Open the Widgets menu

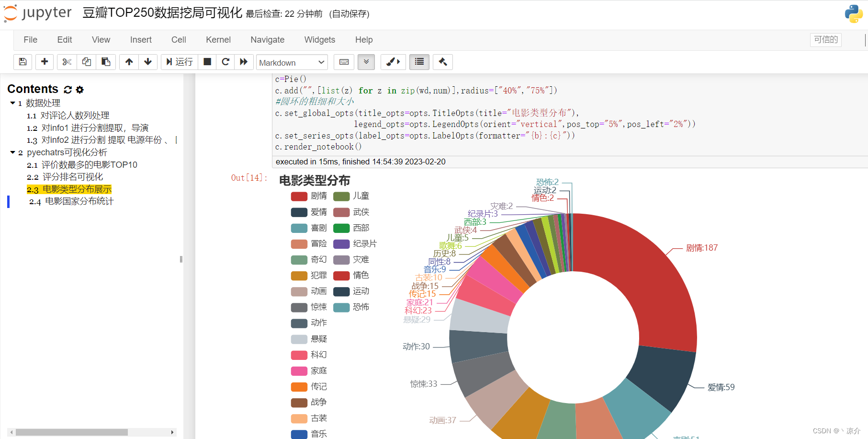point(320,40)
